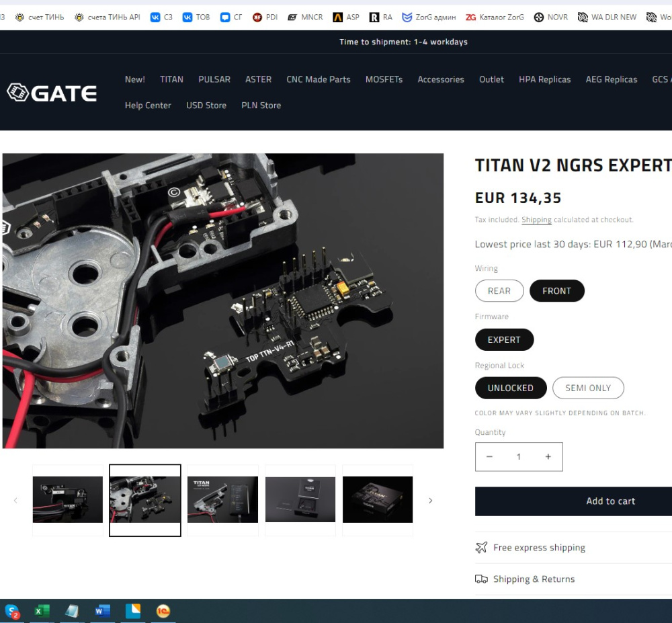Open the MNCR bookmark
672x623 pixels.
305,17
